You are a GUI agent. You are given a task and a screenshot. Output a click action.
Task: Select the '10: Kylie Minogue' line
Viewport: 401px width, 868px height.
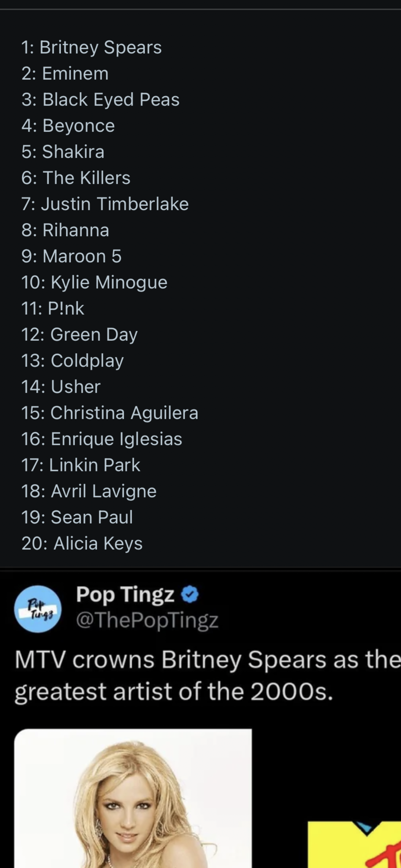click(94, 282)
